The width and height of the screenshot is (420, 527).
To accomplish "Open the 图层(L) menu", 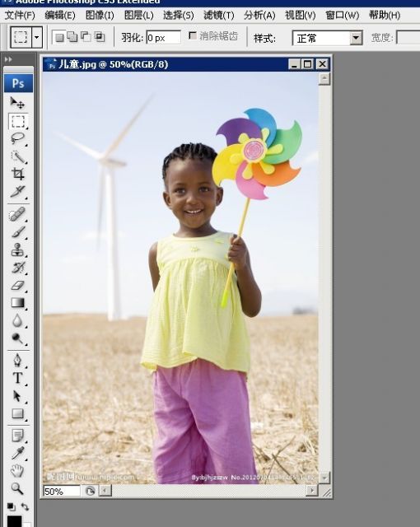I will pos(138,15).
